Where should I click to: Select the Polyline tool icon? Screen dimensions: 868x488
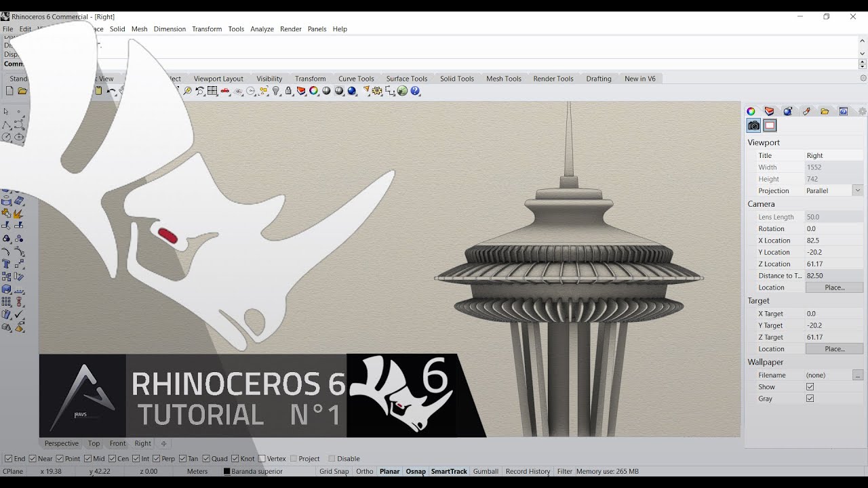point(6,125)
